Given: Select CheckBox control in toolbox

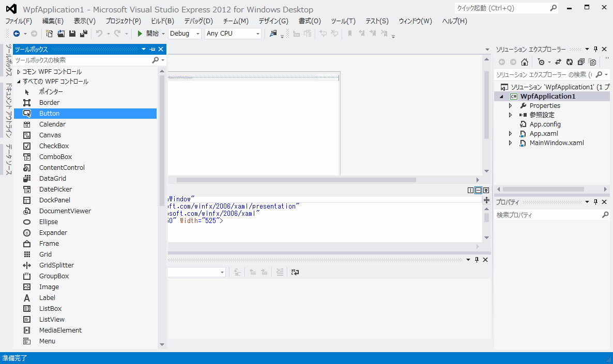Looking at the screenshot, I should [x=85, y=146].
